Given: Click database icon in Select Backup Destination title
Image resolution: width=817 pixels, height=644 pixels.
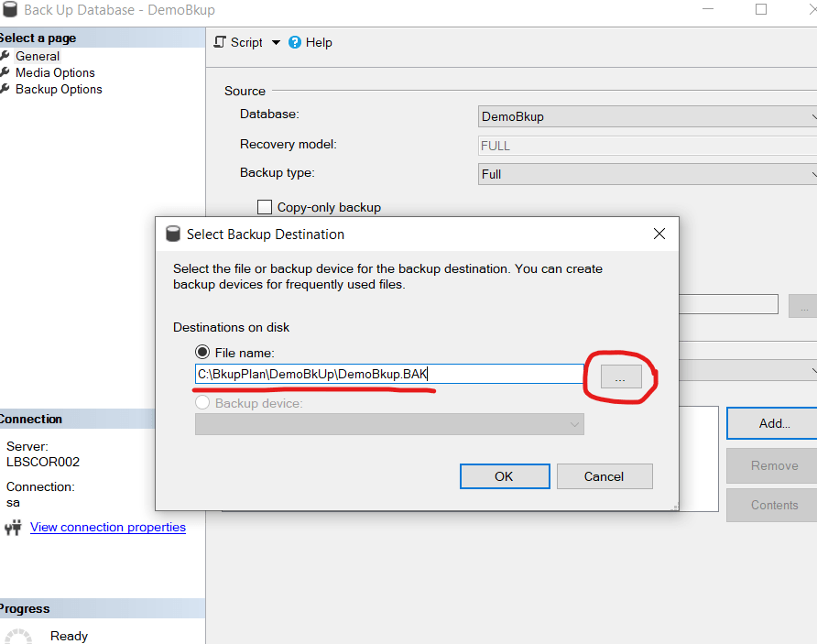Looking at the screenshot, I should click(173, 234).
